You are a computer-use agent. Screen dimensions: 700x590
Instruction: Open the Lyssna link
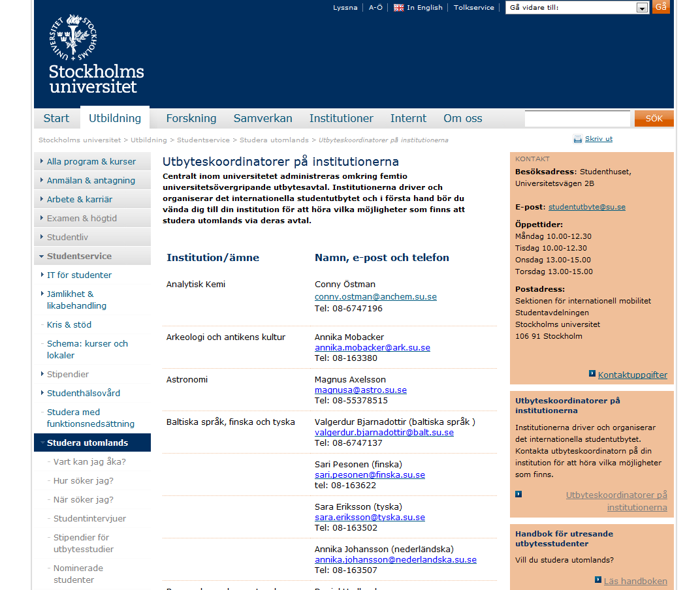345,8
